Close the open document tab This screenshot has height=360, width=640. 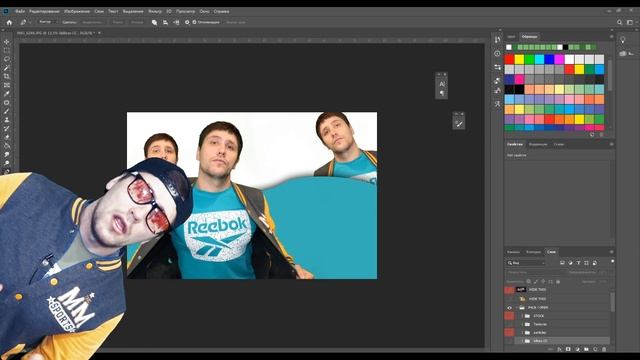point(99,33)
